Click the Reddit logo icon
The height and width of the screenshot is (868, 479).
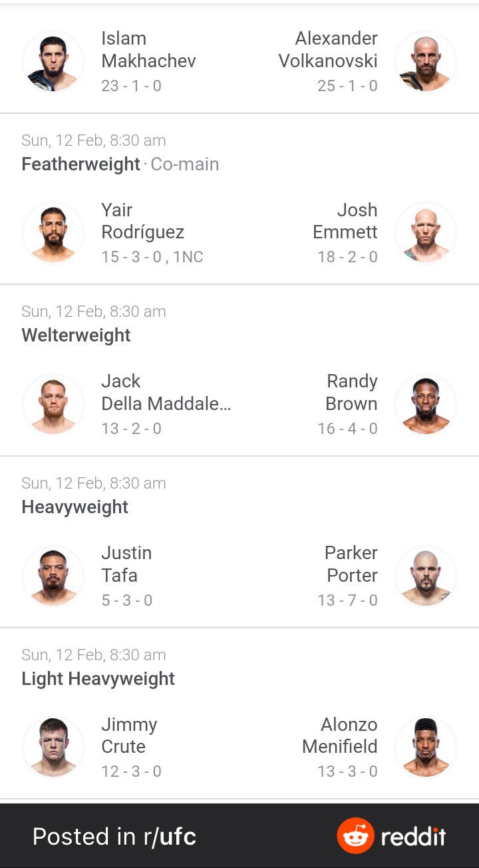pyautogui.click(x=355, y=835)
